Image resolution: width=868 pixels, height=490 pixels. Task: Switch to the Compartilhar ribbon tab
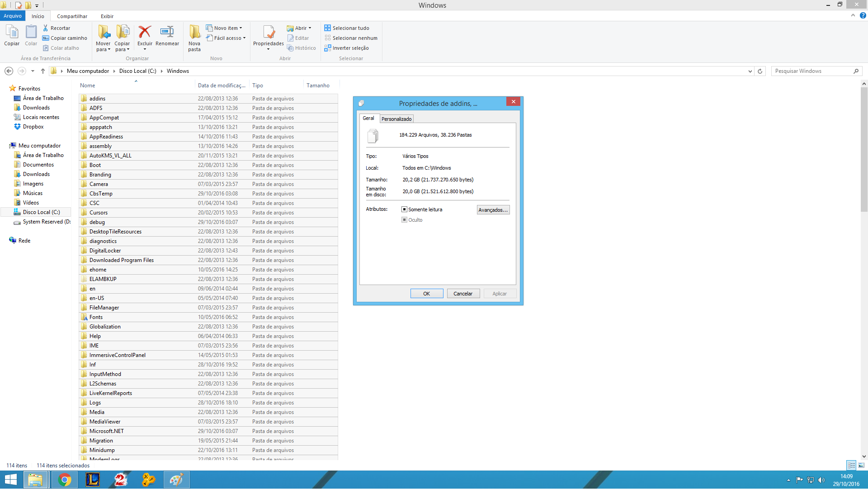72,16
